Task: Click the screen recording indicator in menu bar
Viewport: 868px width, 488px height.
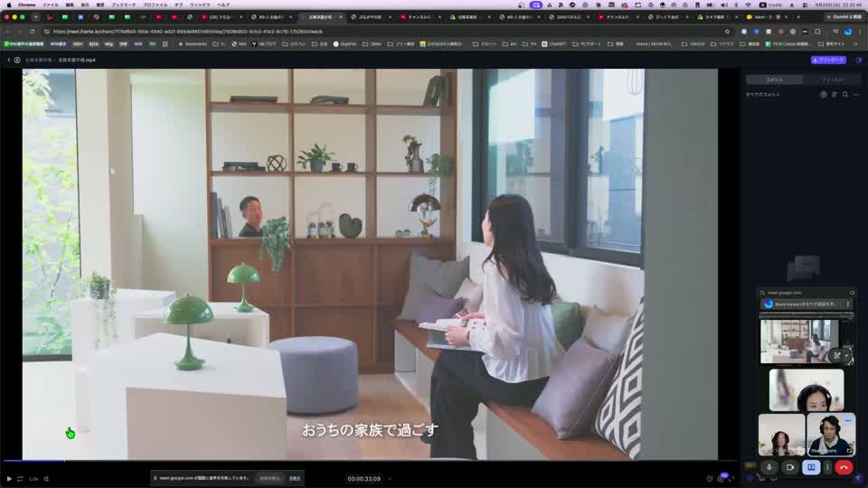Action: click(x=536, y=5)
